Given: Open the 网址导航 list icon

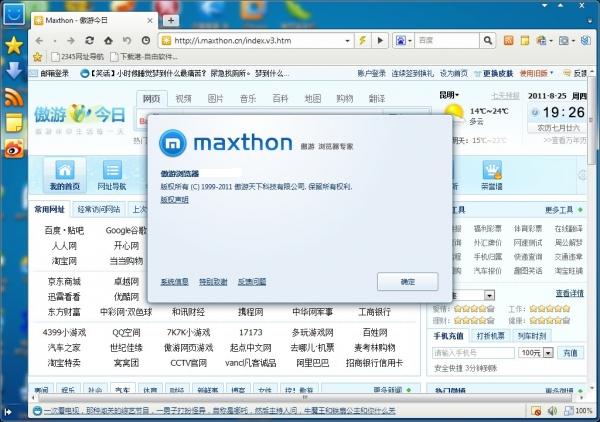Looking at the screenshot, I should (112, 170).
